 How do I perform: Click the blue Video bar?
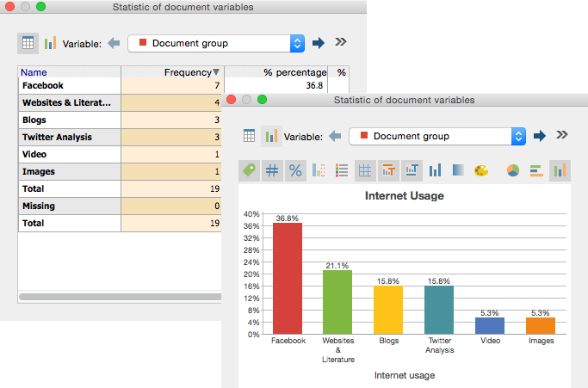click(x=490, y=326)
